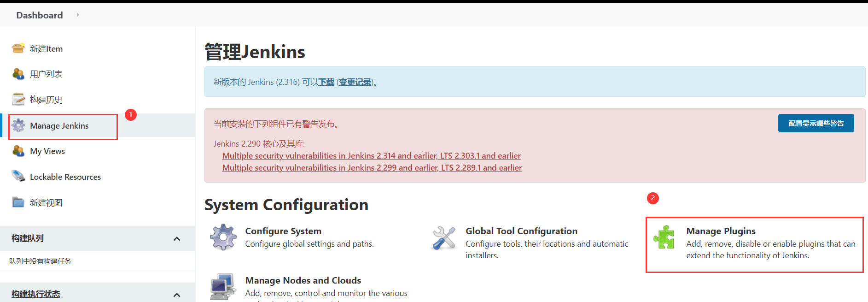
Task: Click the Lockable Resources drive icon
Action: pyautogui.click(x=18, y=176)
